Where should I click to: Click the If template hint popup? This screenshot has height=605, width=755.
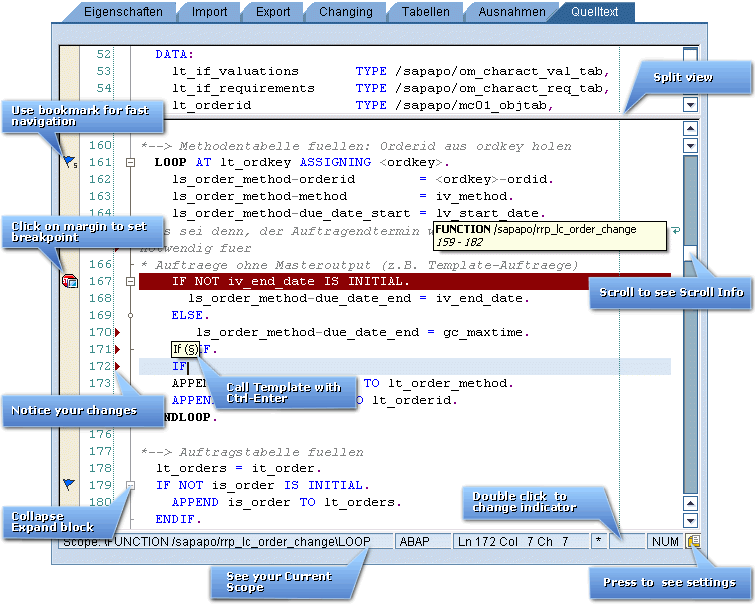185,349
